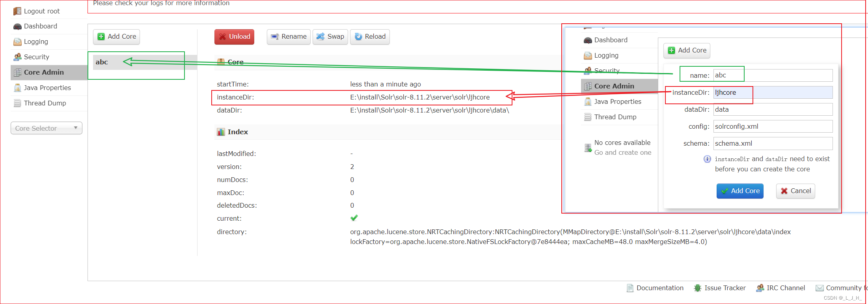Image resolution: width=868 pixels, height=304 pixels.
Task: Click the Dashboard icon in inset panel
Action: coord(588,40)
